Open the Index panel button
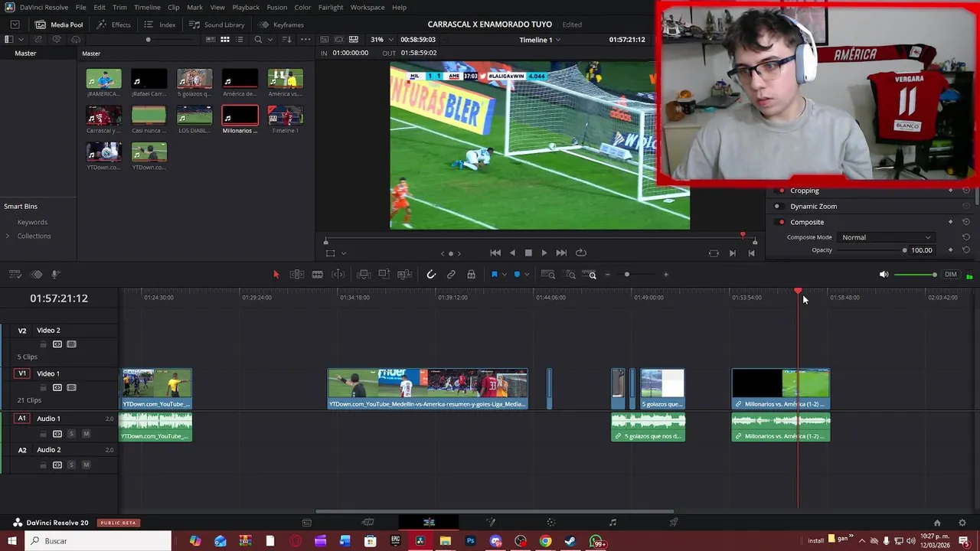 tap(160, 24)
